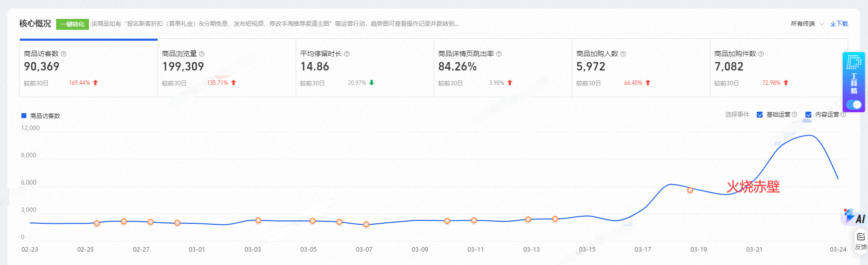Image resolution: width=868 pixels, height=265 pixels.
Task: Click the 核心概况 section title
Action: click(35, 23)
